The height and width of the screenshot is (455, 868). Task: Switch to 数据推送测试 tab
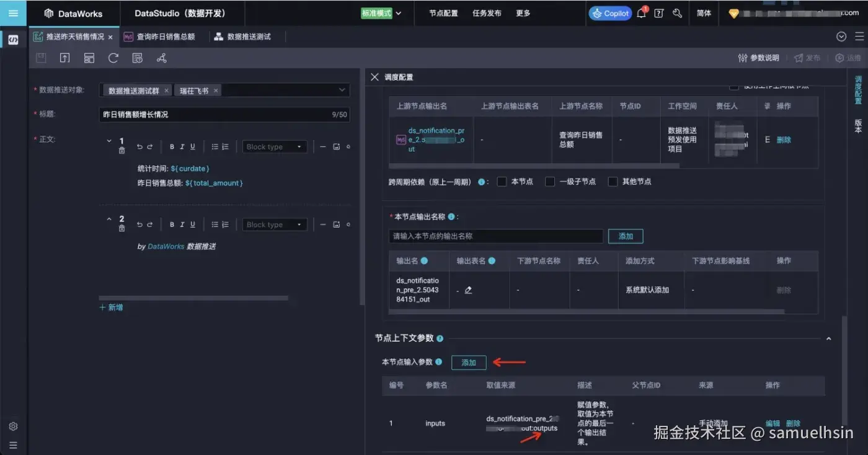click(249, 37)
